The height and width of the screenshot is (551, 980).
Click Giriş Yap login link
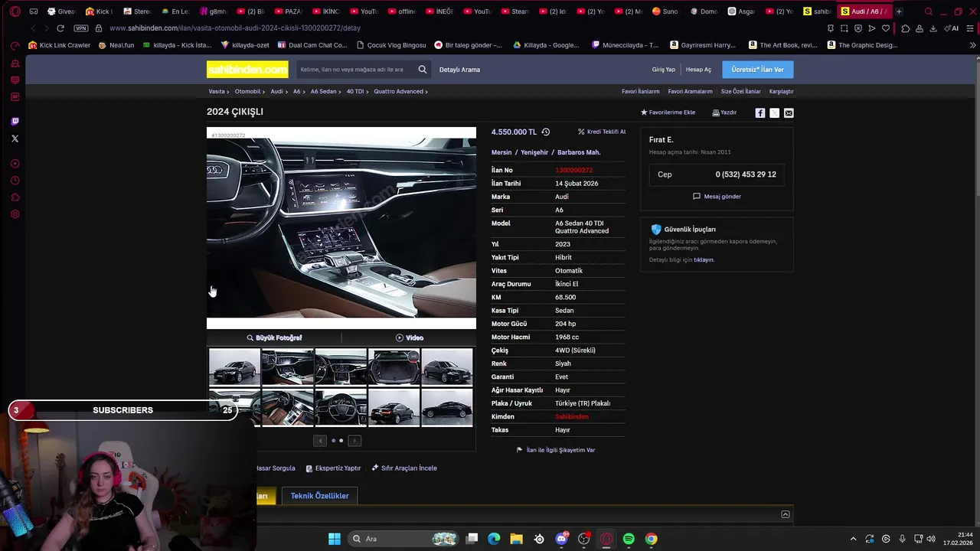[664, 70]
